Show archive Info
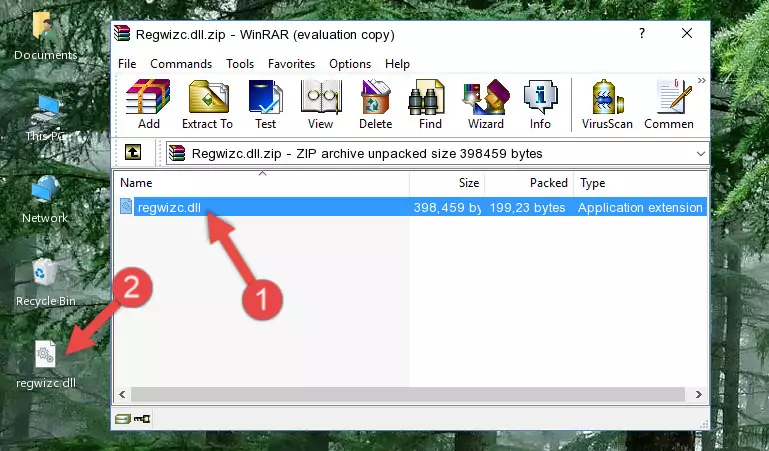This screenshot has width=769, height=451. (x=540, y=104)
